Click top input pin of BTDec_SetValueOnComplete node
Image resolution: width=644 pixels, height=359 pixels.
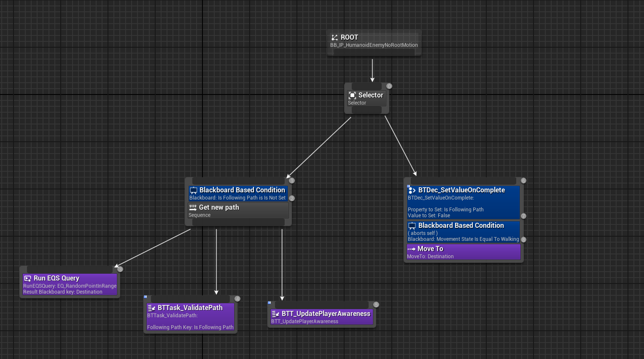pos(463,181)
